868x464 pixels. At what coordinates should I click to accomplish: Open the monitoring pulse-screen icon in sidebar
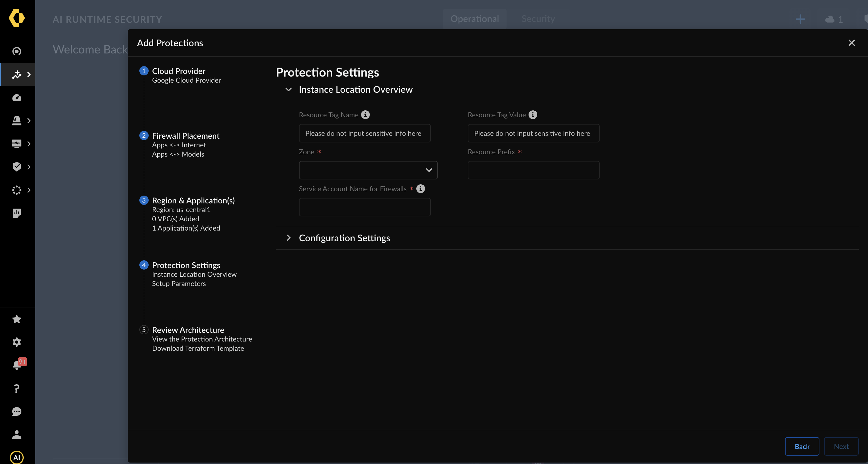(x=16, y=143)
